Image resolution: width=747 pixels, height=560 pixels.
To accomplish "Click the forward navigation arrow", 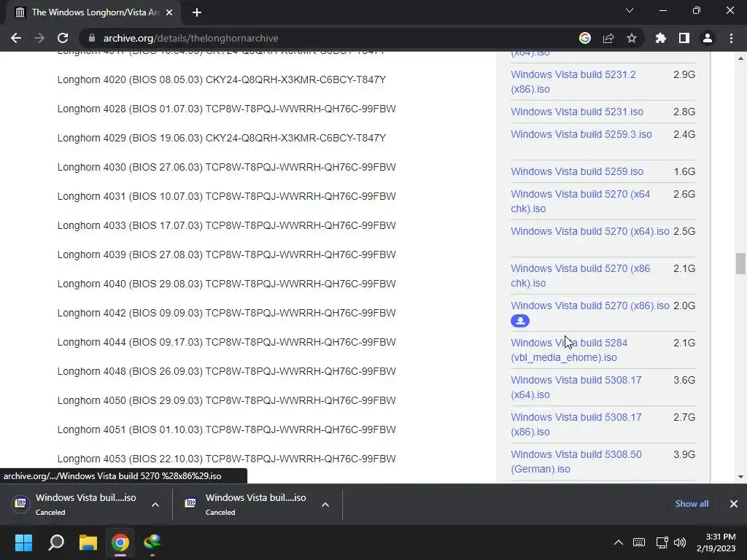I will click(x=39, y=38).
